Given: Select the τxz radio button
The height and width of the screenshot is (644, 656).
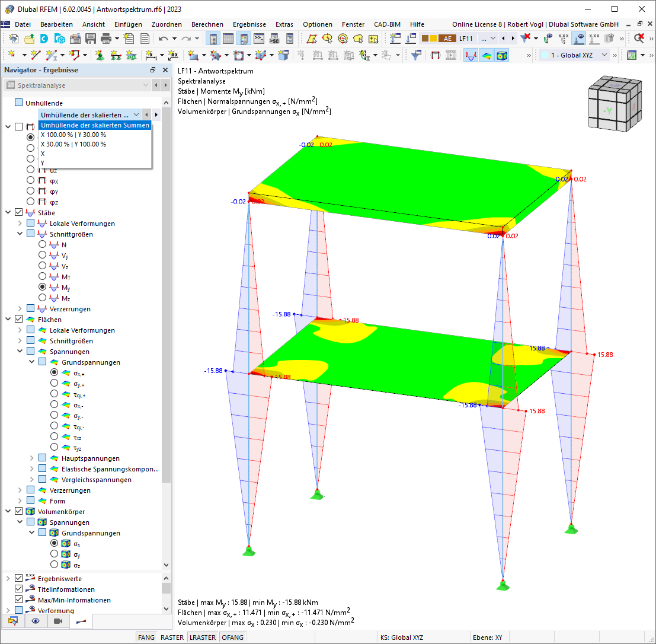Looking at the screenshot, I should tap(54, 436).
